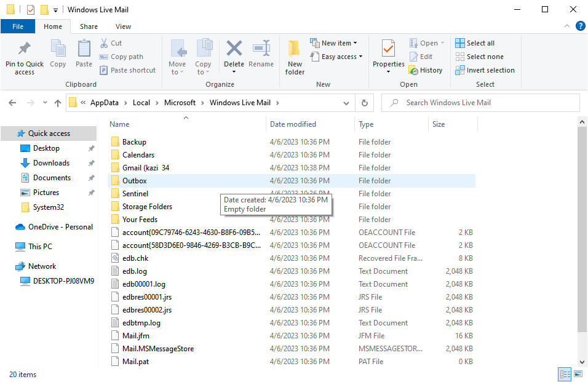Select the Backup folder
Viewport: 588px width, 382px height.
[x=292, y=142]
